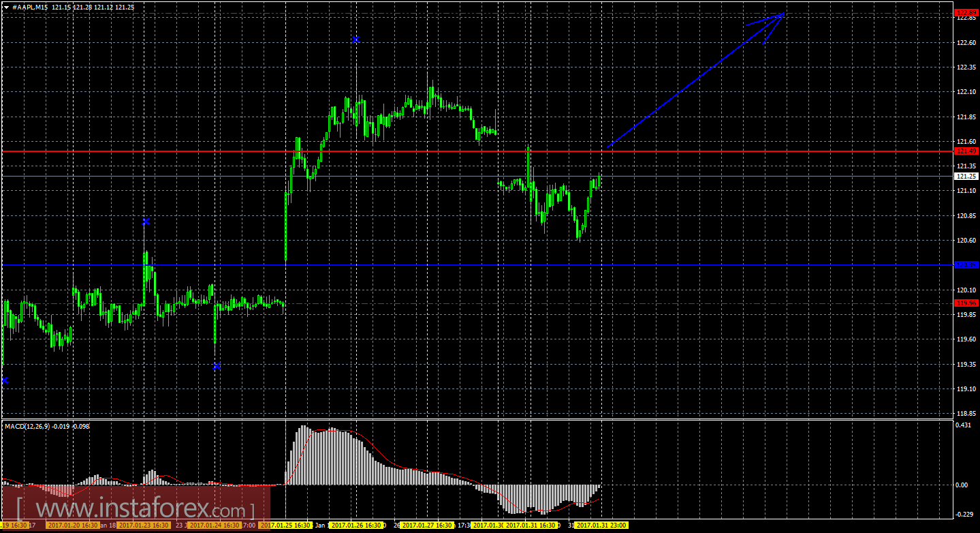Select the 2017.01.26 16:30 time marker

(357, 526)
